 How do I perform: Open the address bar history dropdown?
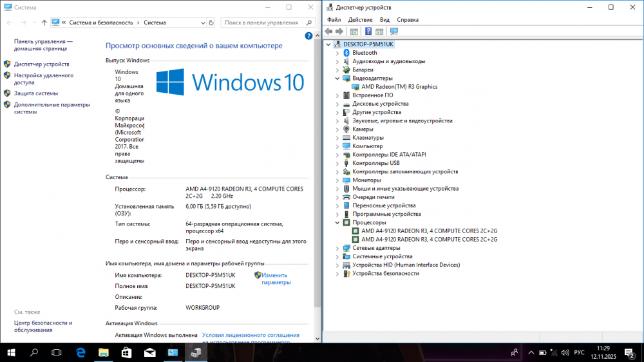pos(202,23)
